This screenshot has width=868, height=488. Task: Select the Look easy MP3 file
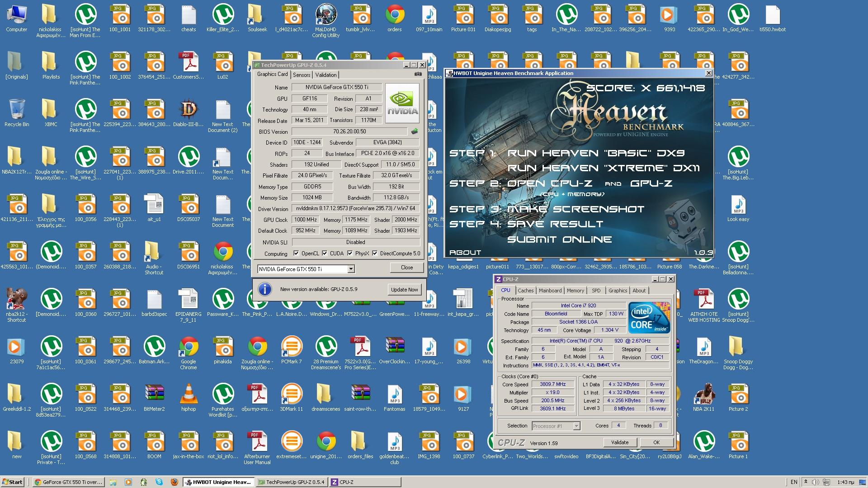[738, 208]
